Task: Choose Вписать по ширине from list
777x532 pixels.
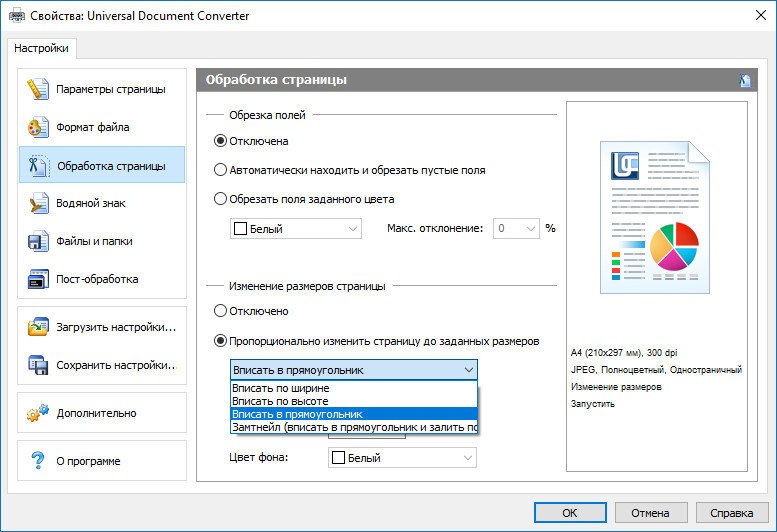Action: 354,388
